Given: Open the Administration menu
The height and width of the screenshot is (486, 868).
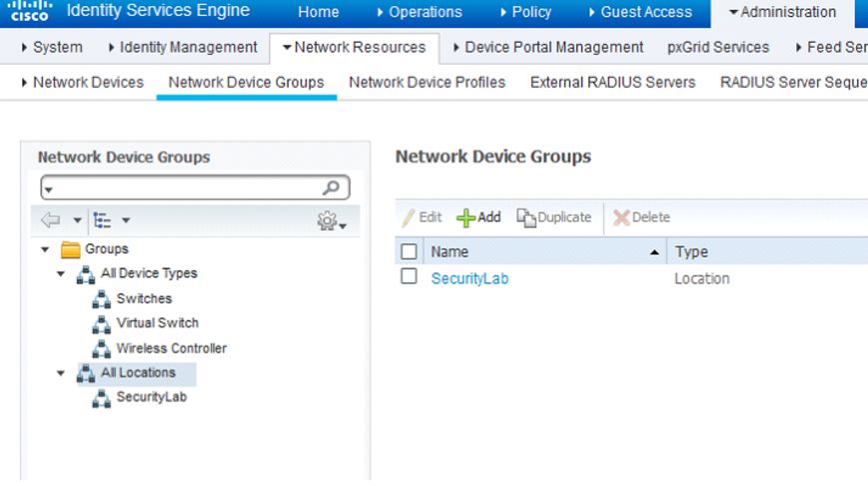Looking at the screenshot, I should point(783,12).
